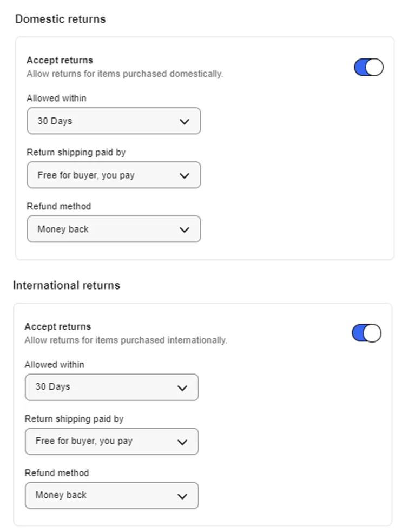
Task: Click the chevron on international Refund method dropdown
Action: 182,495
